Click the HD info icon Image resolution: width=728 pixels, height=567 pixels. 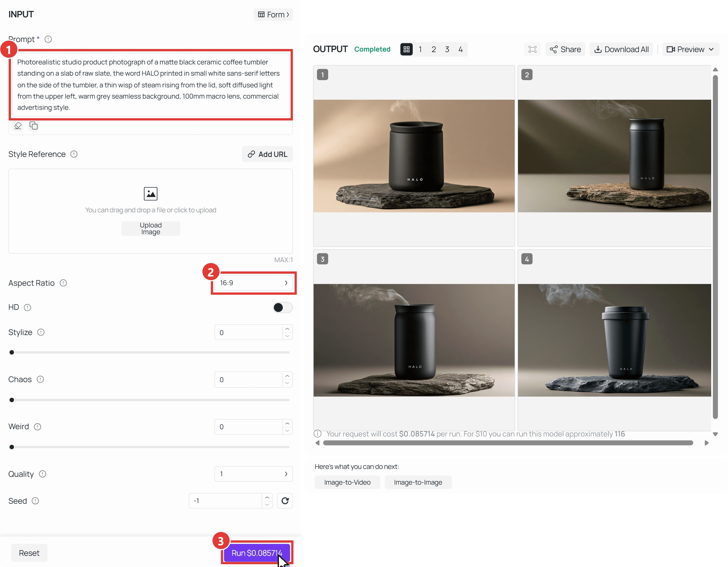[x=28, y=308]
